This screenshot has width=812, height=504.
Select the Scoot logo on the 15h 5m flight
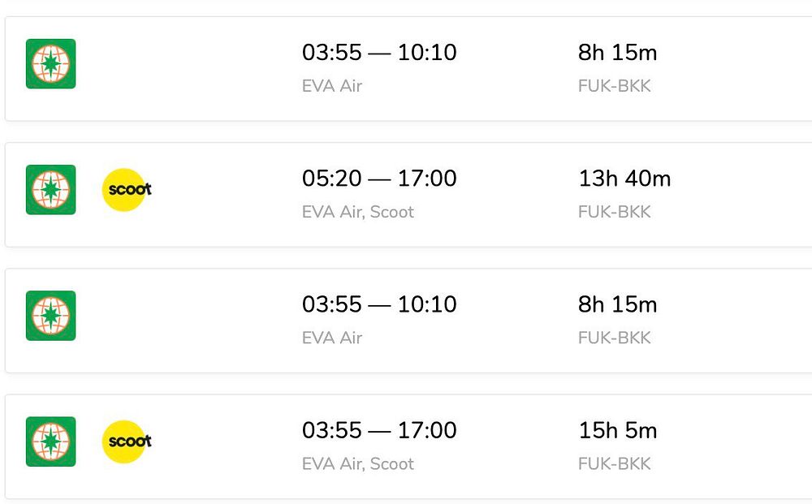tap(127, 442)
